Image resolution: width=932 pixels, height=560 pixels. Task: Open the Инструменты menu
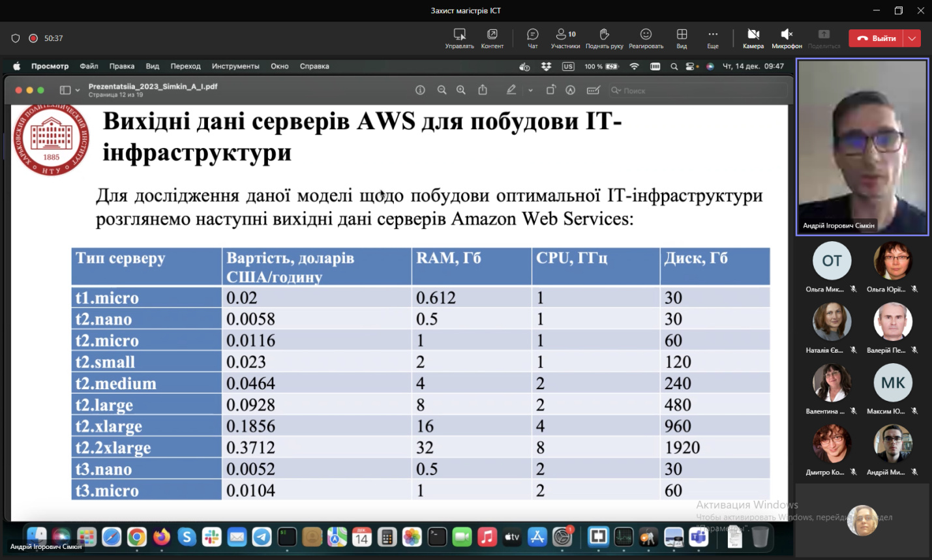[x=235, y=66]
